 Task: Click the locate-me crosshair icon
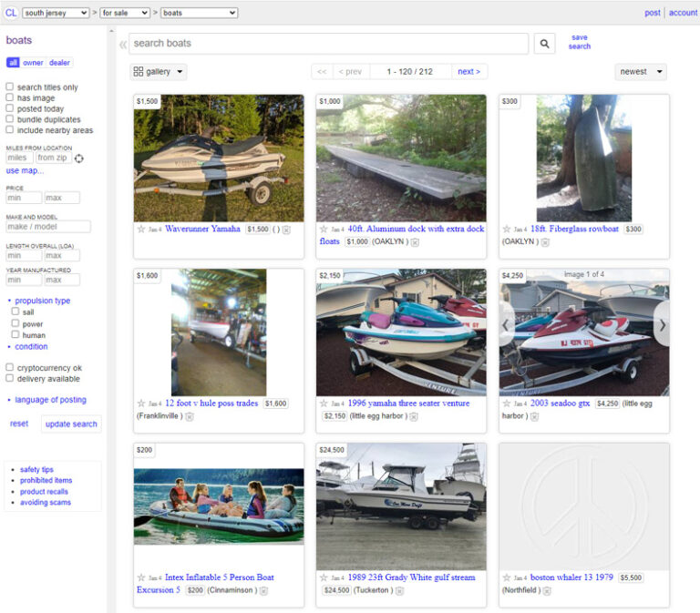pos(79,158)
